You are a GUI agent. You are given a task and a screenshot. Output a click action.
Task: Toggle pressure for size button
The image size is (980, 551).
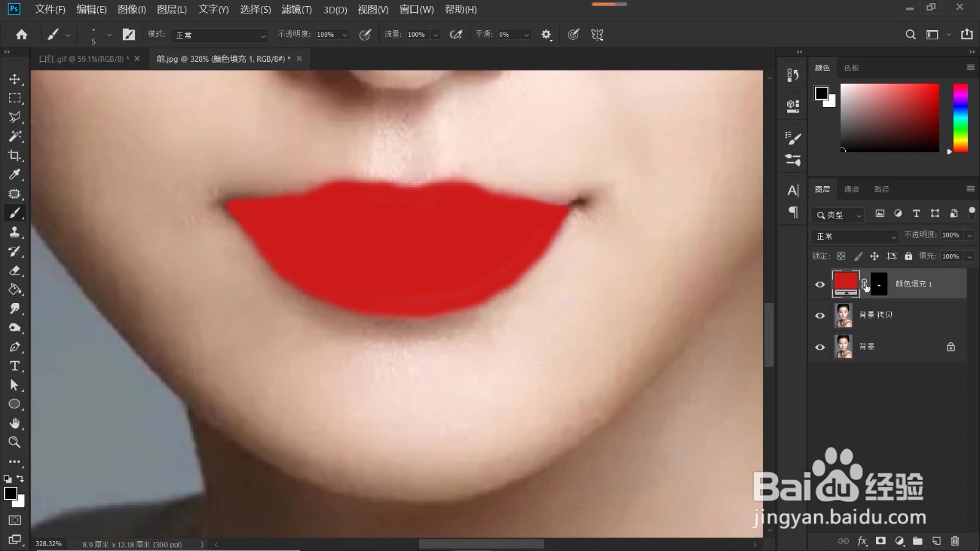coord(573,35)
